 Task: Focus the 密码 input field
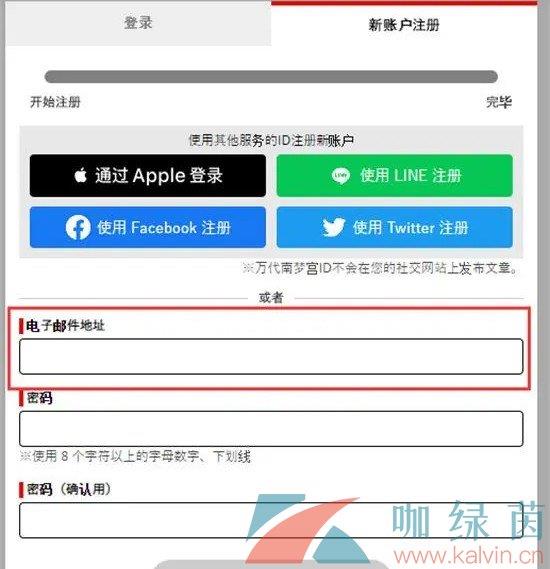pos(271,429)
